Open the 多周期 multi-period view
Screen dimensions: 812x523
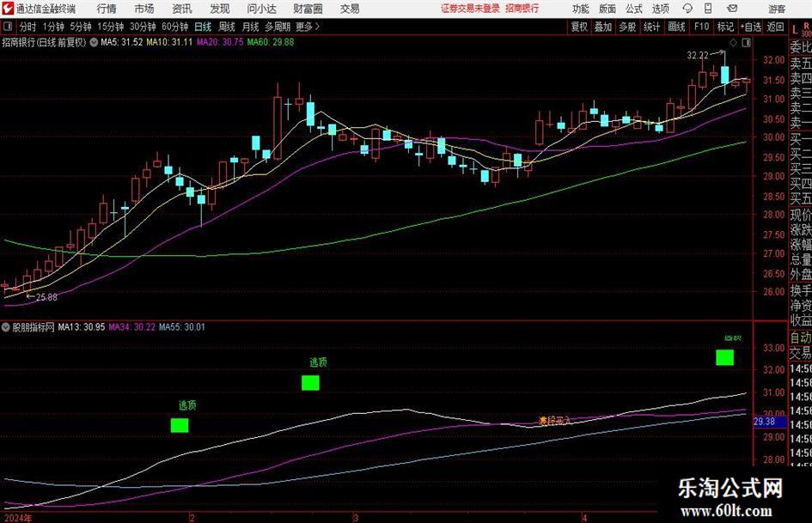pos(277,27)
